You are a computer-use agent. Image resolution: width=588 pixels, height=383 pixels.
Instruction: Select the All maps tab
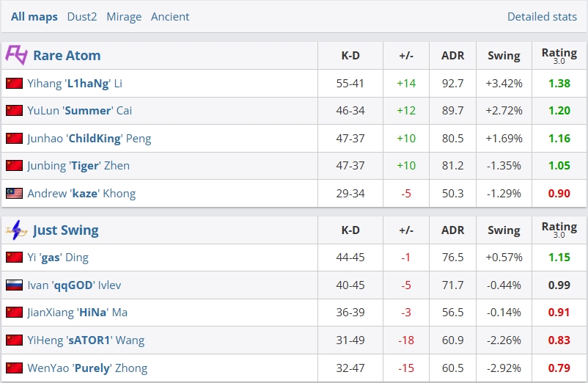pos(34,16)
